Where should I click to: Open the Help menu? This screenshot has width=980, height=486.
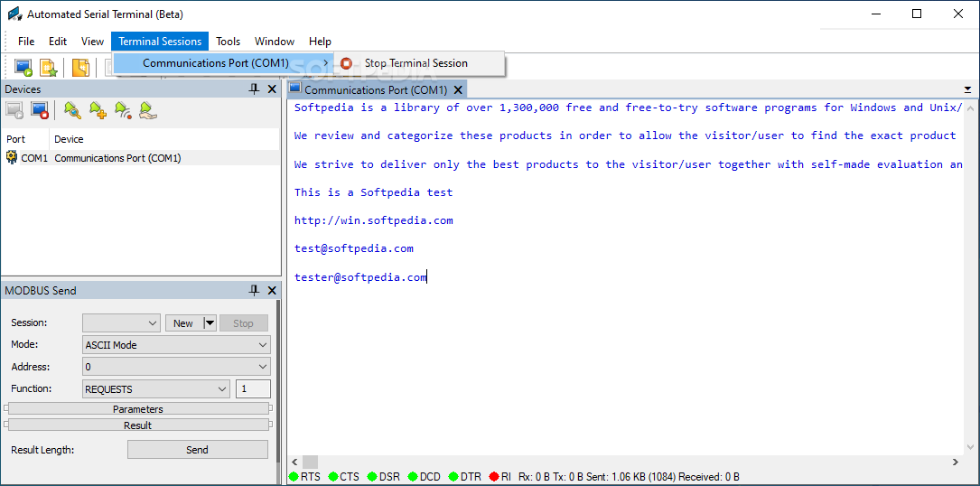[320, 42]
